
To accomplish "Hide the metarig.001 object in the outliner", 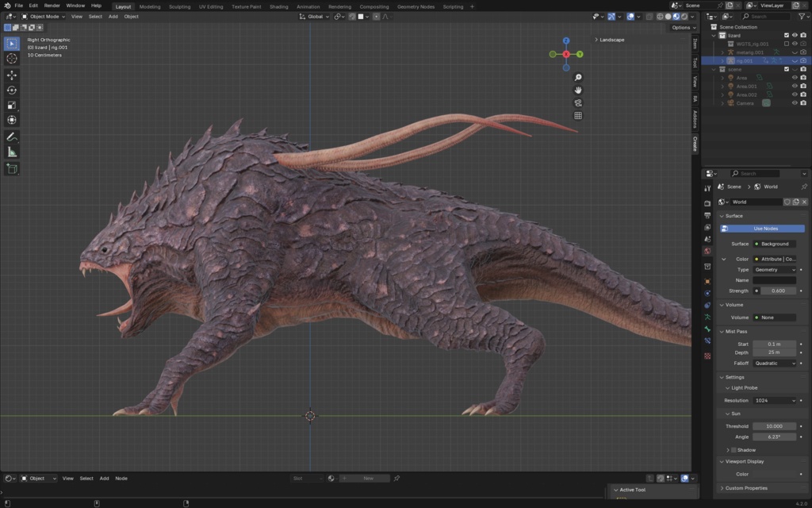I will click(795, 52).
